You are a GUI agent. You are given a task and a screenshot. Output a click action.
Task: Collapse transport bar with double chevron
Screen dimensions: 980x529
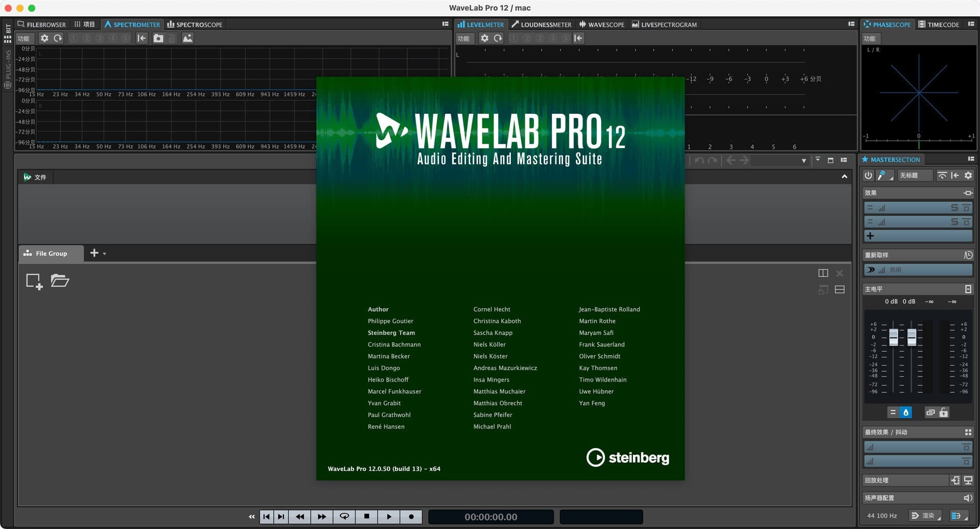252,517
